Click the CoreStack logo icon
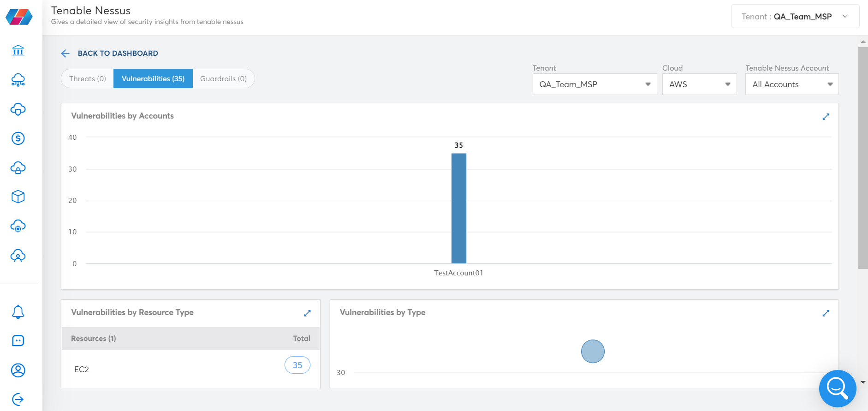 19,17
